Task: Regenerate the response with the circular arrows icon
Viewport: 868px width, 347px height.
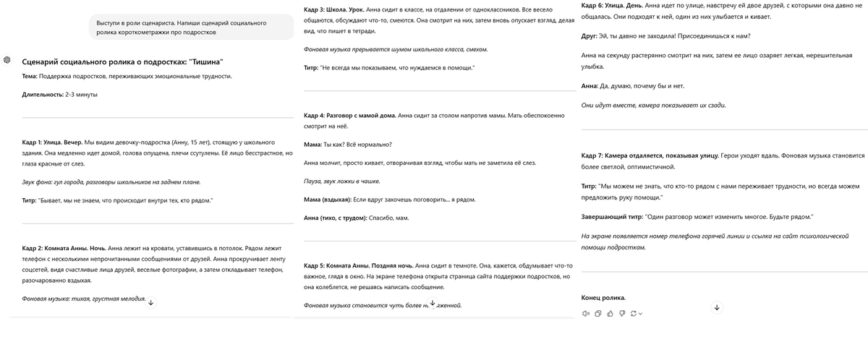Action: coord(633,313)
